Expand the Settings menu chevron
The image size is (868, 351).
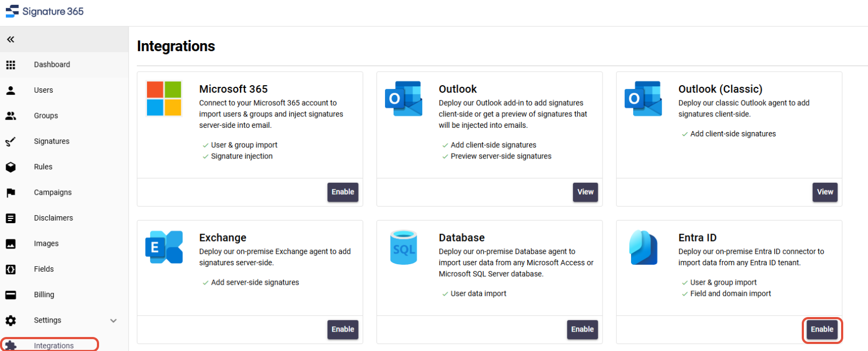coord(114,320)
